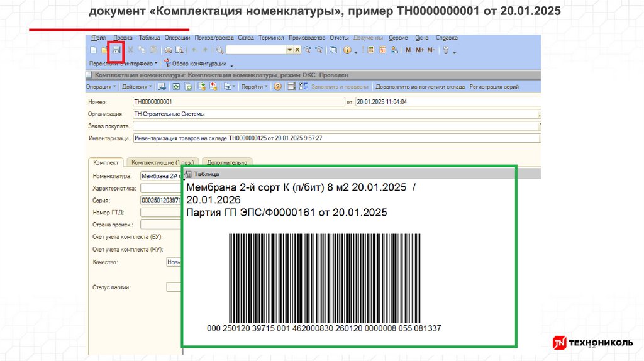Image resolution: width=644 pixels, height=361 pixels.
Task: Open the Терминал menu
Action: pyautogui.click(x=271, y=38)
